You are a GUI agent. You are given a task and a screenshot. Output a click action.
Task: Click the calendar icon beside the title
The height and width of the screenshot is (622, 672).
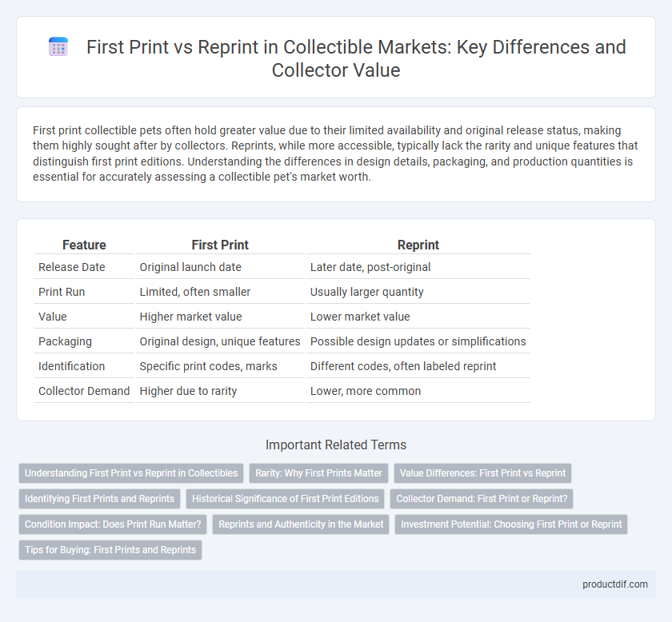pyautogui.click(x=58, y=46)
